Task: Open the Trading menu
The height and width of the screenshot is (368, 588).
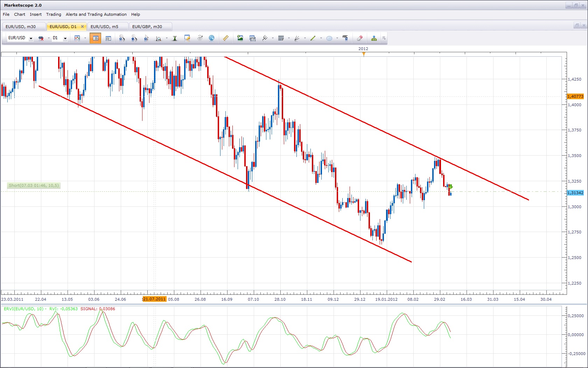Action: [54, 14]
